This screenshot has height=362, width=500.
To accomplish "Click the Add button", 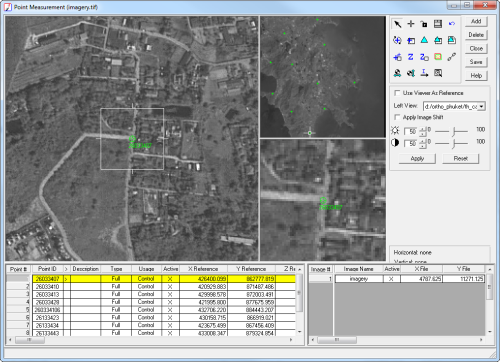I will pyautogui.click(x=476, y=21).
